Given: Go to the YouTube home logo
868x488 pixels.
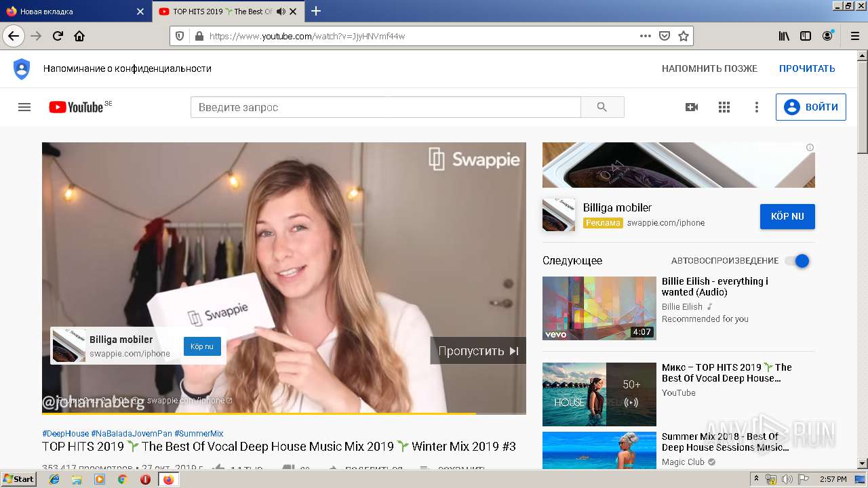Looking at the screenshot, I should click(x=76, y=107).
